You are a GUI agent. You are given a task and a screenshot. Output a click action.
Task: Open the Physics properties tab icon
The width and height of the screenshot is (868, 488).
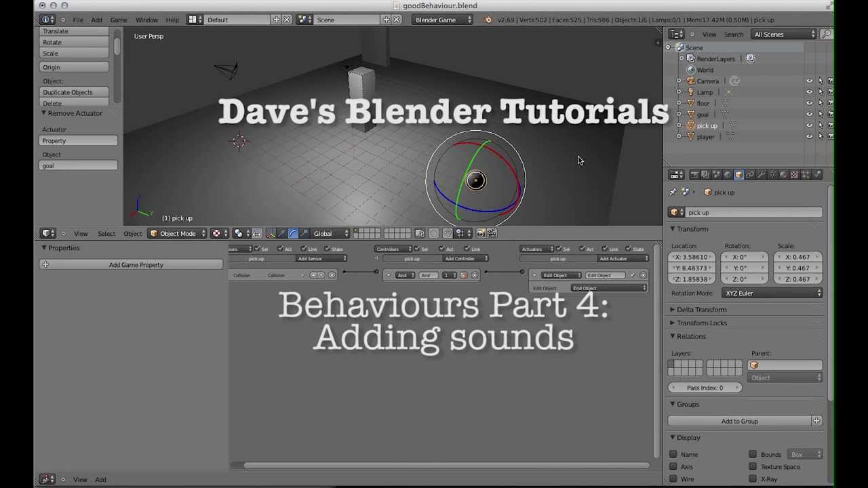click(x=816, y=175)
